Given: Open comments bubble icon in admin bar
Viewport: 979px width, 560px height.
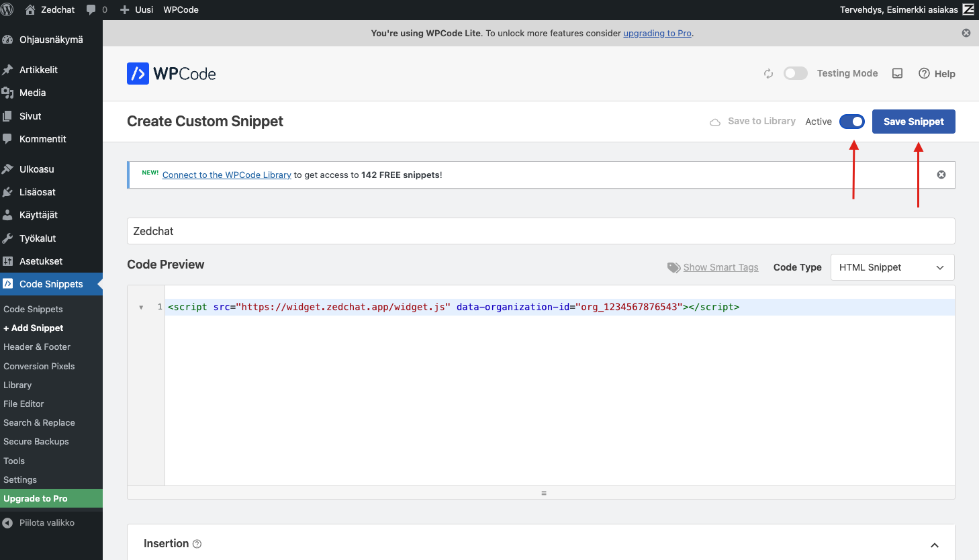Looking at the screenshot, I should coord(91,10).
